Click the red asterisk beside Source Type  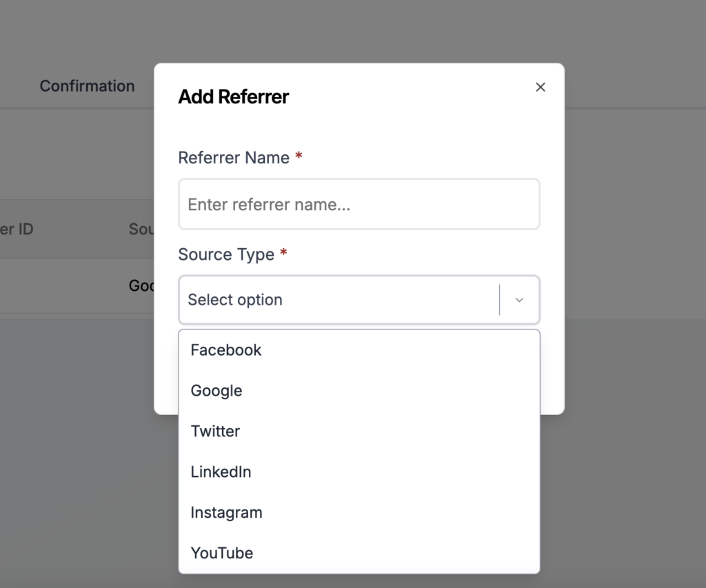coord(283,253)
